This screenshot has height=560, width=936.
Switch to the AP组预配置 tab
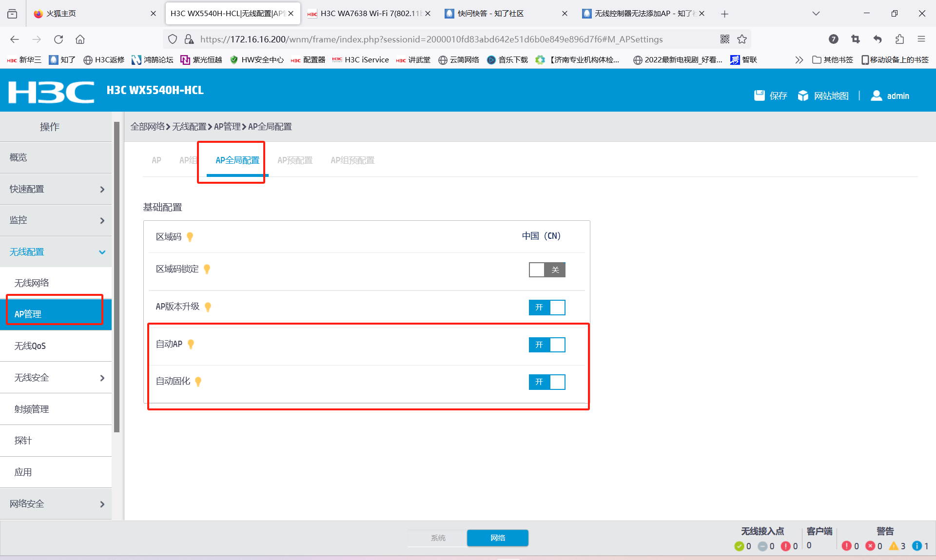352,160
